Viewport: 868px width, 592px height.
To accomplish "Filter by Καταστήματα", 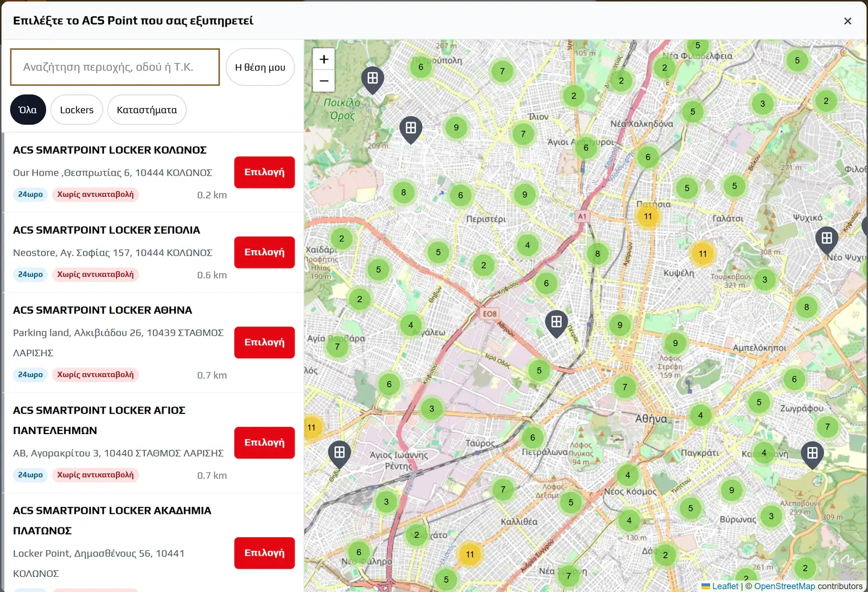I will click(147, 110).
